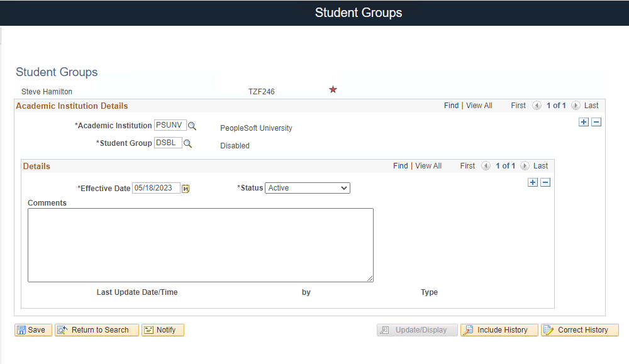Switch to Include History mode

pyautogui.click(x=499, y=330)
